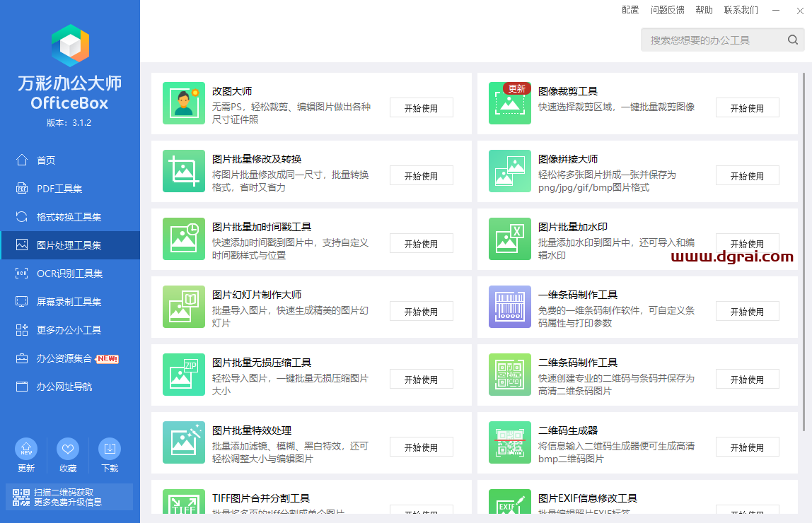
Task: Click 扫描二维码获取更多免费升级信息 banner
Action: pos(69,497)
